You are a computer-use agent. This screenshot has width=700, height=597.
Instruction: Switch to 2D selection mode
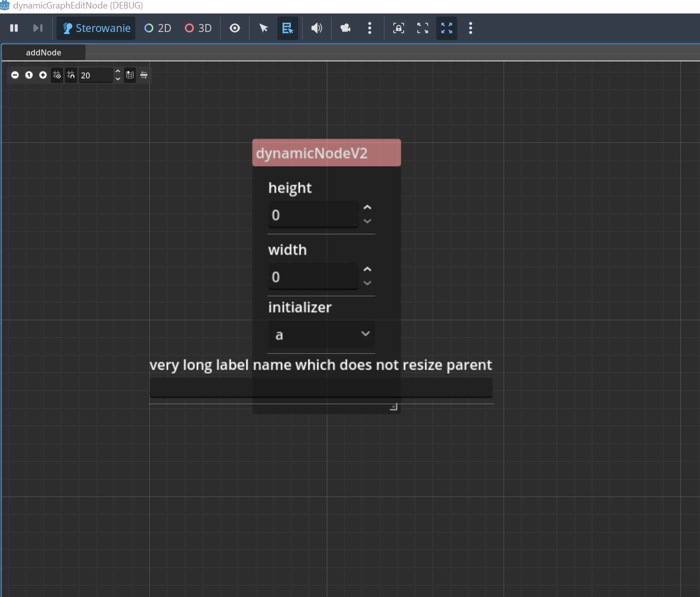(157, 28)
